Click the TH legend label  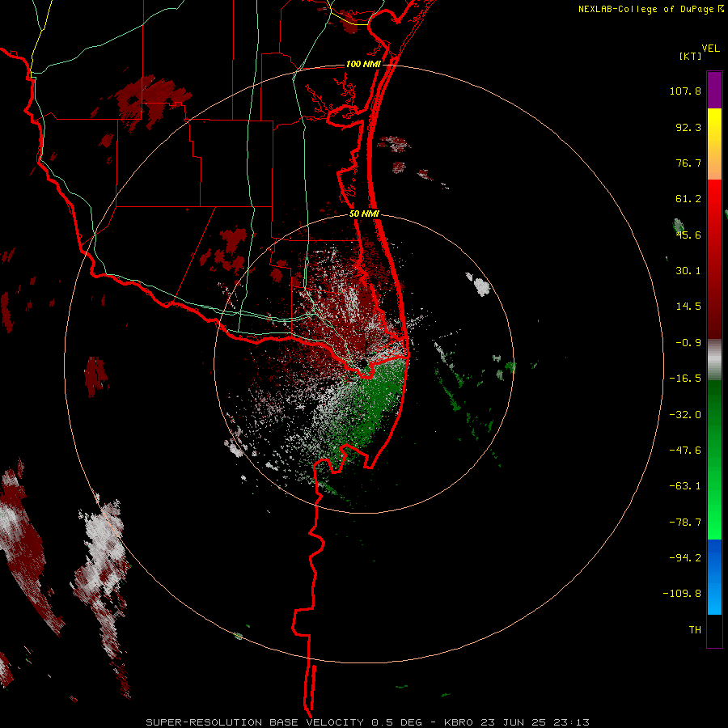click(695, 630)
